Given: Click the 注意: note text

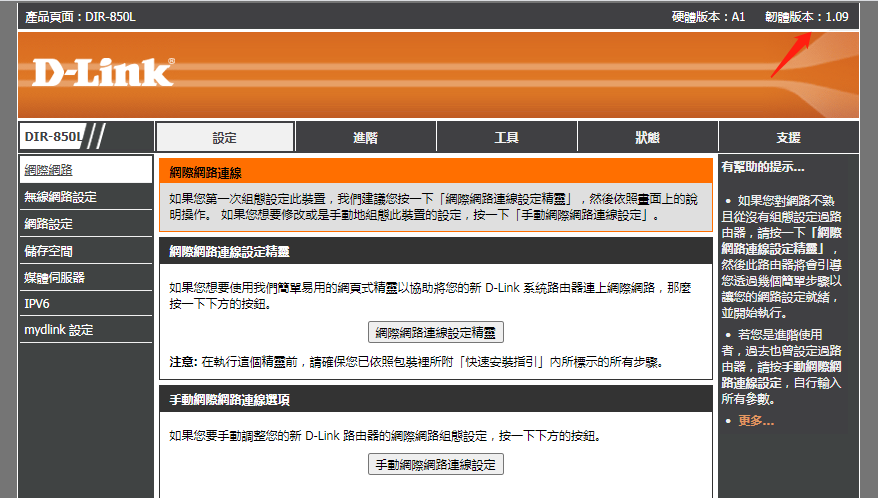Looking at the screenshot, I should pyautogui.click(x=417, y=362).
